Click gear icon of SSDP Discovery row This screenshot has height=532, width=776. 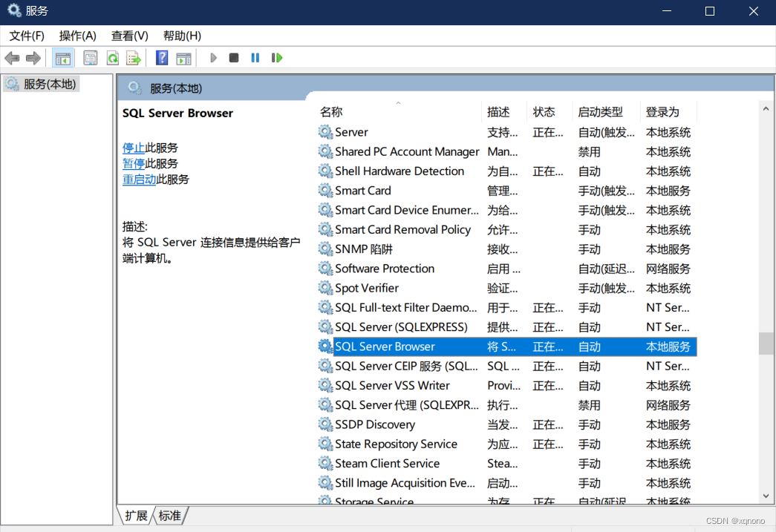(x=325, y=424)
